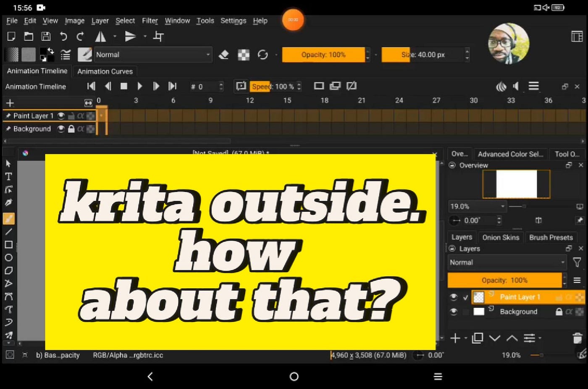Screen dimensions: 588x389
Task: Open an existing file via folder icon
Action: click(x=29, y=37)
